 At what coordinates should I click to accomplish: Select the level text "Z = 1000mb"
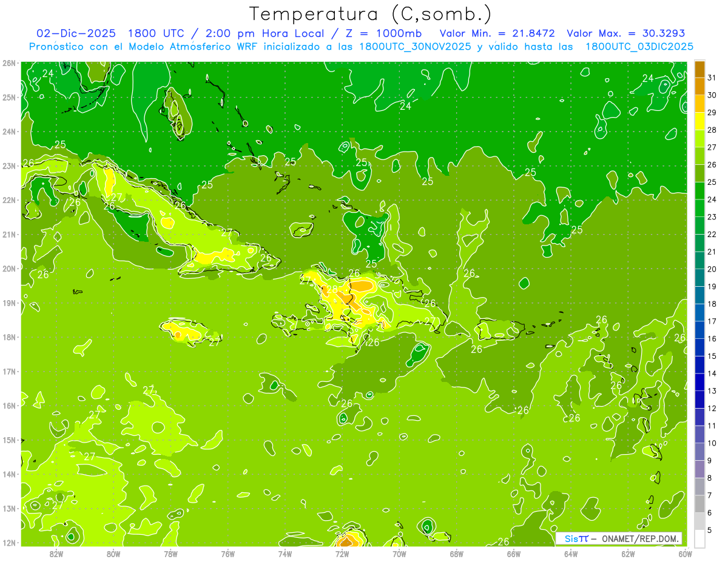point(385,33)
